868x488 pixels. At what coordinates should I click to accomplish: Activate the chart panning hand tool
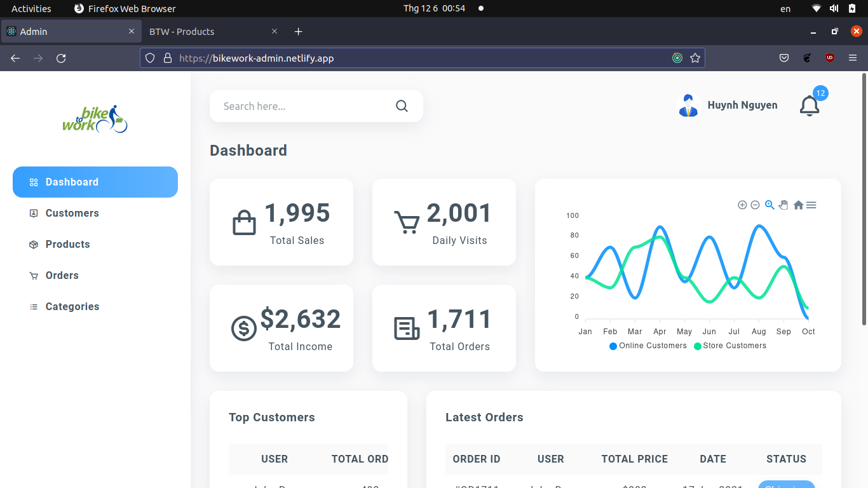pos(783,205)
